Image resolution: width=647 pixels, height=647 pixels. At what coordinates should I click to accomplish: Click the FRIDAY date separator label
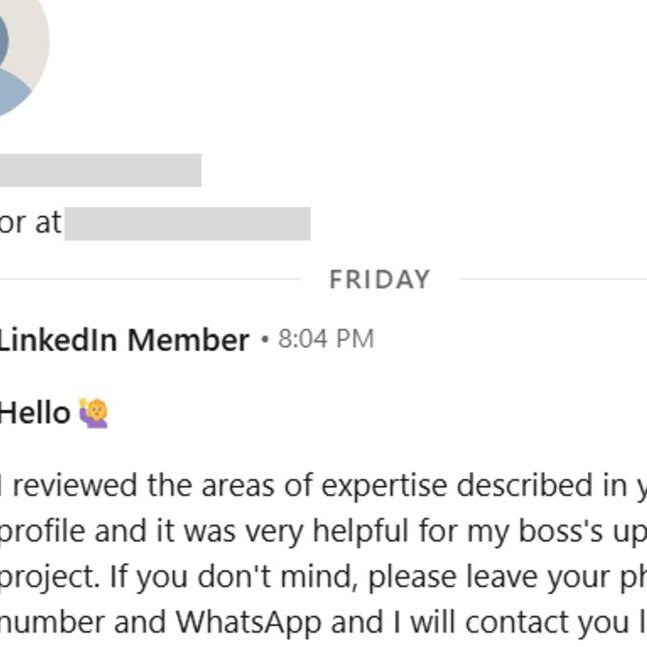coord(379,279)
